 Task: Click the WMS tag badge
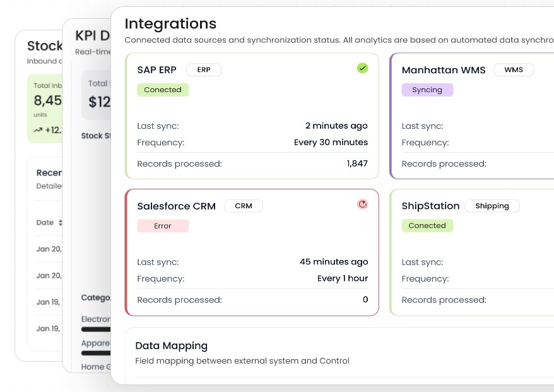(514, 70)
